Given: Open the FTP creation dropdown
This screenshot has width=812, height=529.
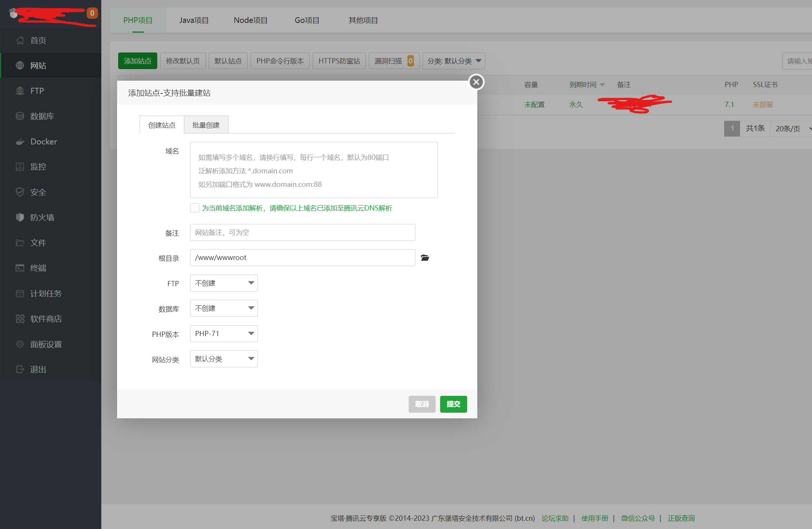Looking at the screenshot, I should 224,283.
